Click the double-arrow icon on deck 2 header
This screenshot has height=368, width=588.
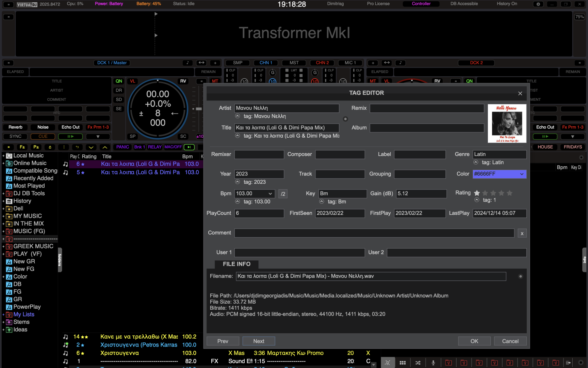pos(387,63)
